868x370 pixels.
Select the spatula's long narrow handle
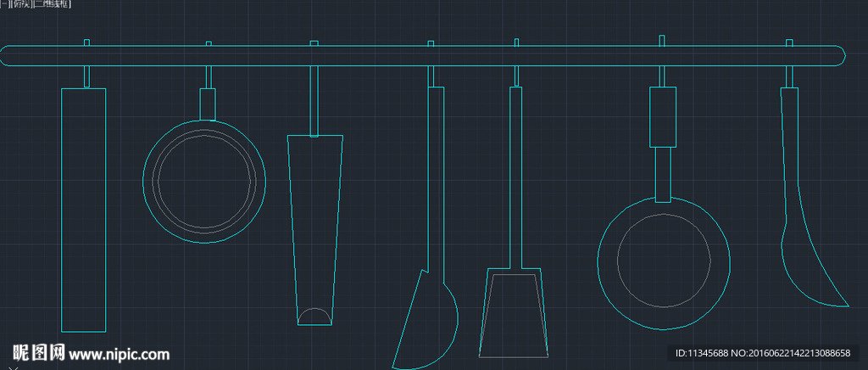(515, 177)
